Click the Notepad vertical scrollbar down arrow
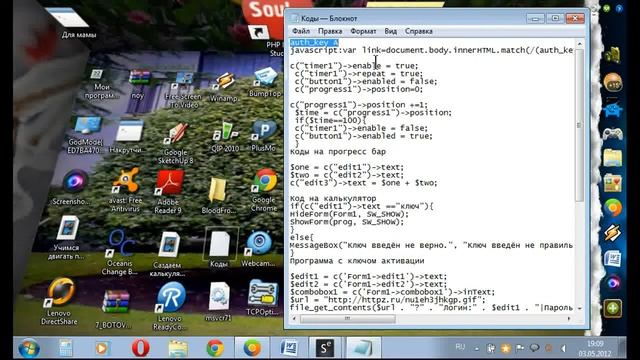The height and width of the screenshot is (360, 640). (579, 309)
